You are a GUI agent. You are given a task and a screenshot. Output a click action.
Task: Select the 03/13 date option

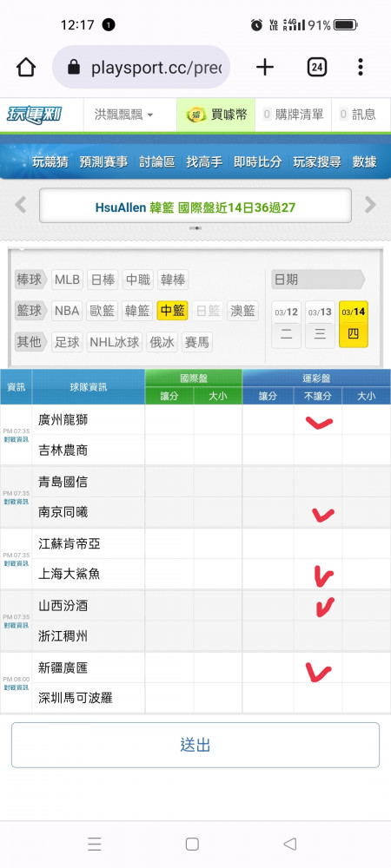click(x=320, y=325)
